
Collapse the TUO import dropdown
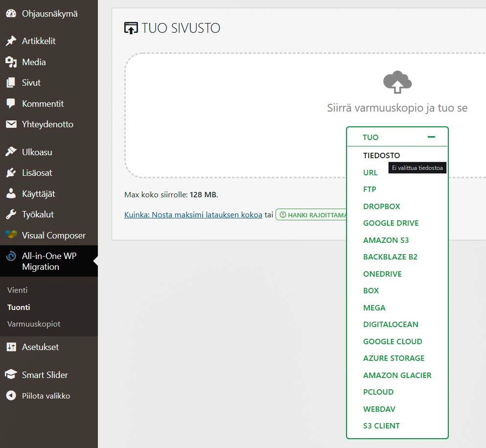[x=397, y=137]
